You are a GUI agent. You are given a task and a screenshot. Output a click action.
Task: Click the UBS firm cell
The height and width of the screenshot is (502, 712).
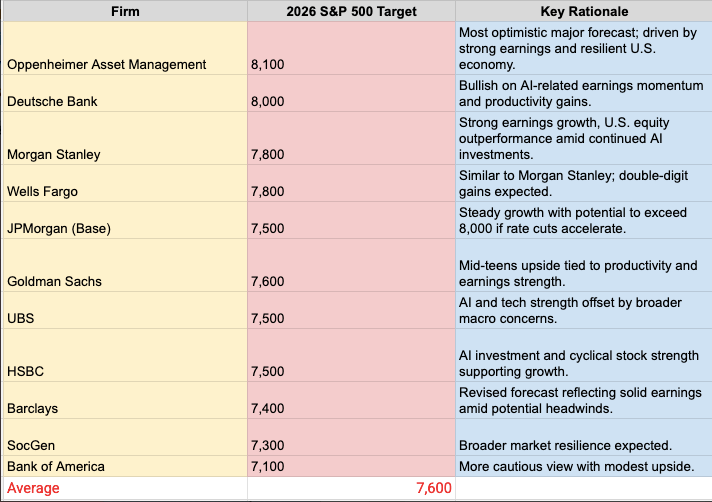pos(125,310)
